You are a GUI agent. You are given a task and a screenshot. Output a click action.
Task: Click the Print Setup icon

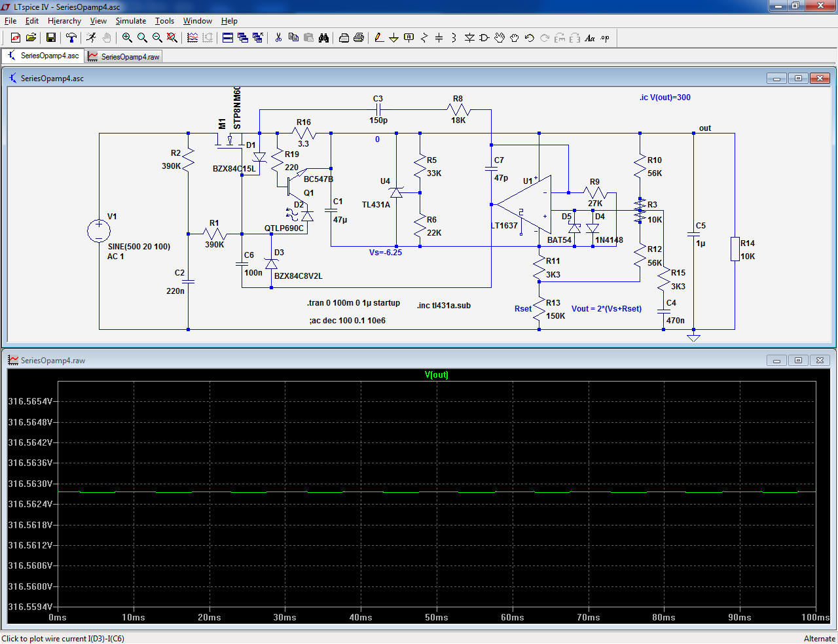point(344,38)
